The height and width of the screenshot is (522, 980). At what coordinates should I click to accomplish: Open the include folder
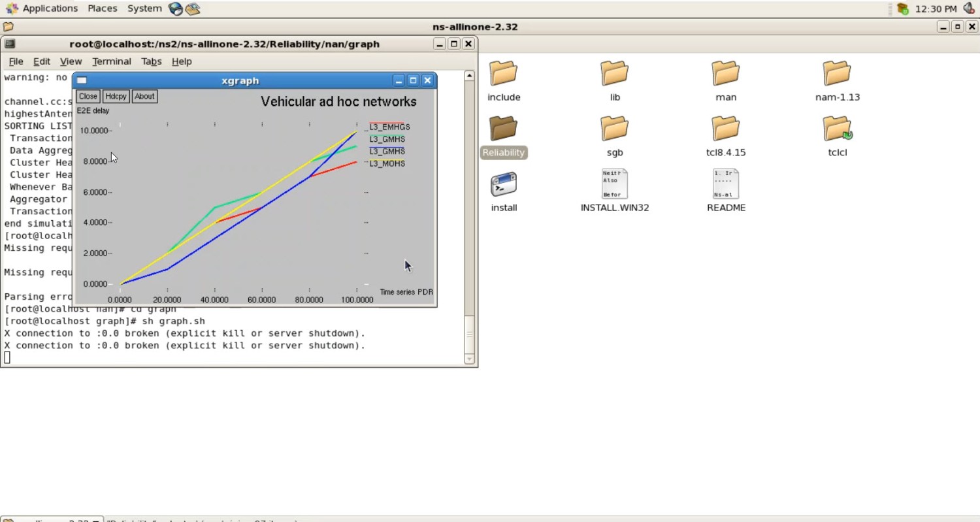point(503,73)
